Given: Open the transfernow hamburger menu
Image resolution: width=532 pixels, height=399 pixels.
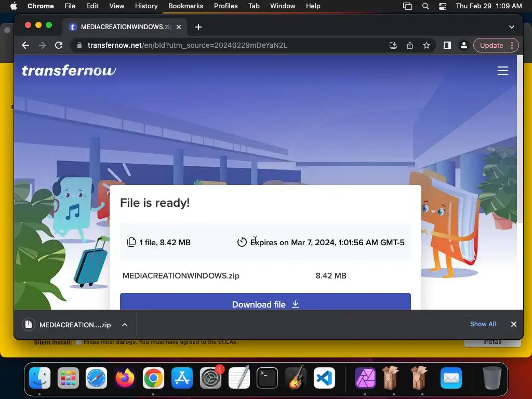Looking at the screenshot, I should click(x=502, y=71).
